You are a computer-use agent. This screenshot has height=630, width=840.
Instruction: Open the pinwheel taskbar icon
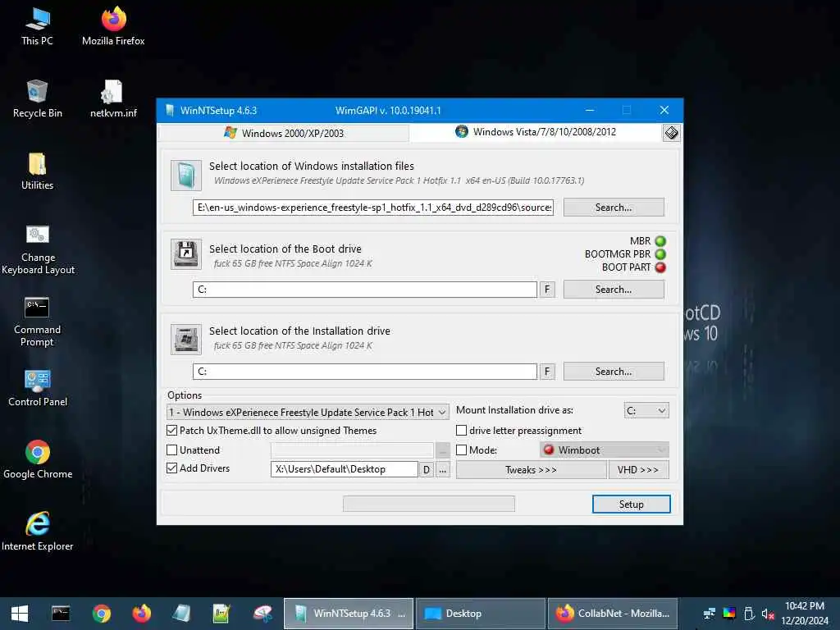pos(262,614)
